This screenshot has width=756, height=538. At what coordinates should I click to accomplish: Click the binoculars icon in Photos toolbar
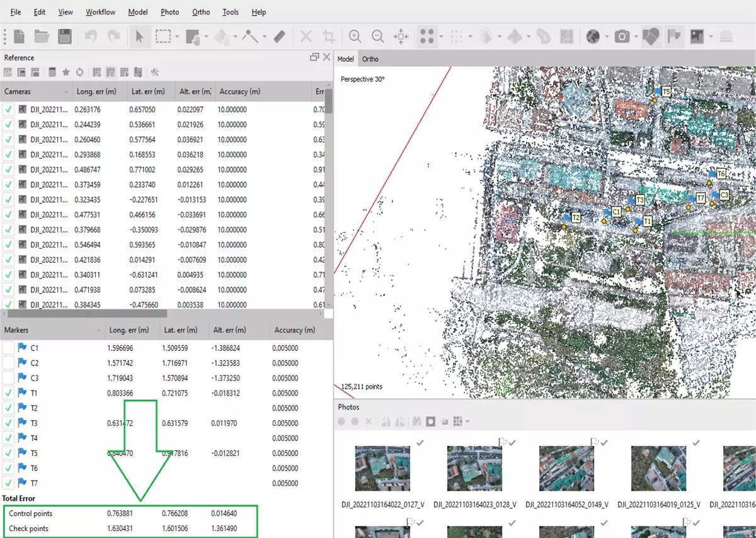coord(416,421)
